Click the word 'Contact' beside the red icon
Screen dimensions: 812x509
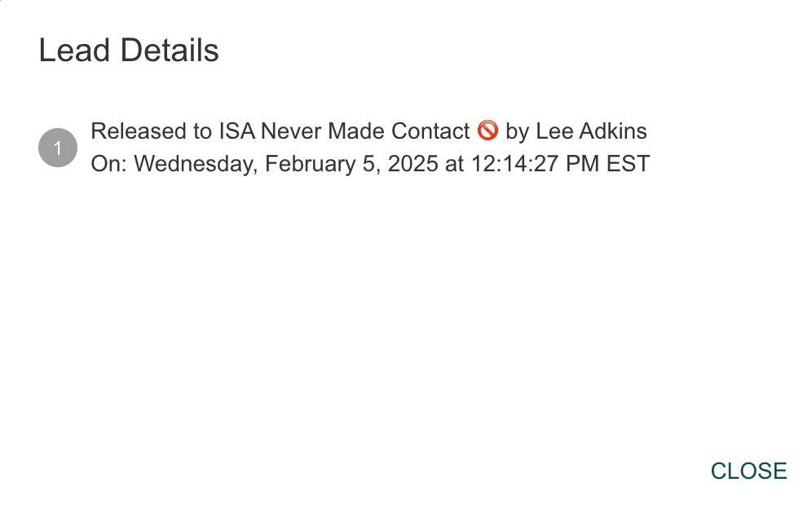[x=430, y=131]
